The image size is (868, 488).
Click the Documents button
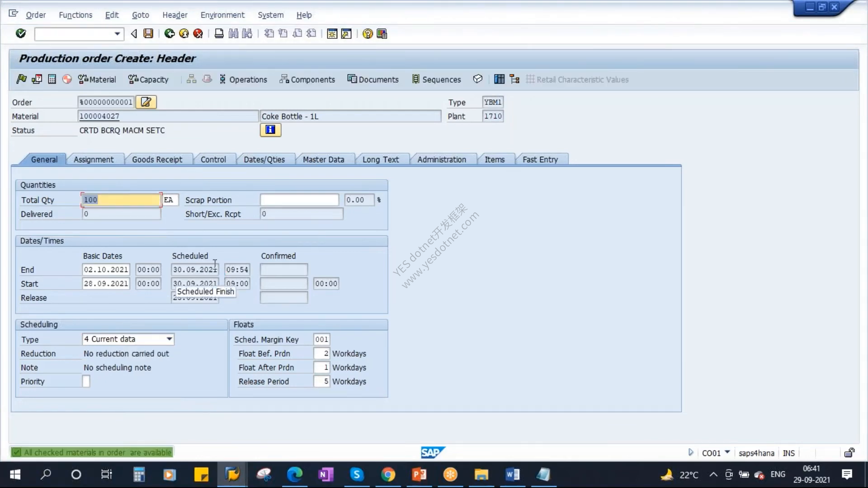tap(373, 80)
